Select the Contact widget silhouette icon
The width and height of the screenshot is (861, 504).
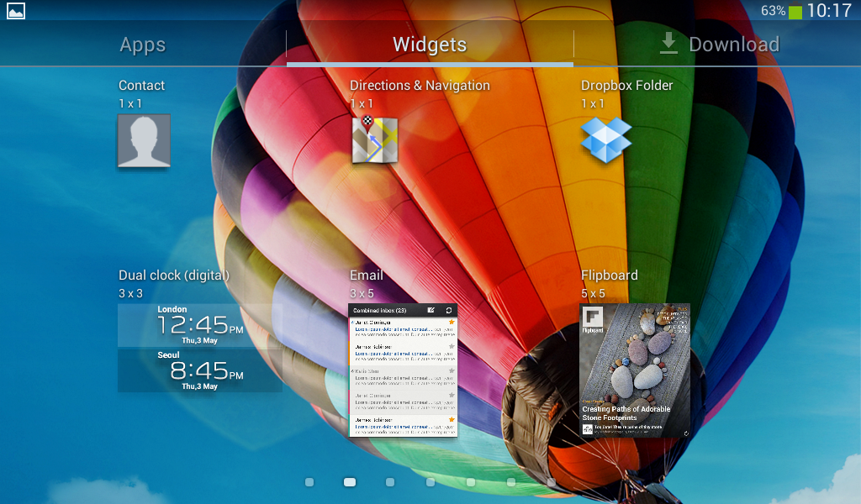[x=144, y=140]
